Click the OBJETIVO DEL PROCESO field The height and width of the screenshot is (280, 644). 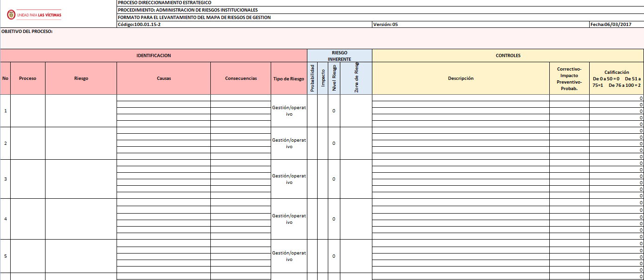pos(322,38)
